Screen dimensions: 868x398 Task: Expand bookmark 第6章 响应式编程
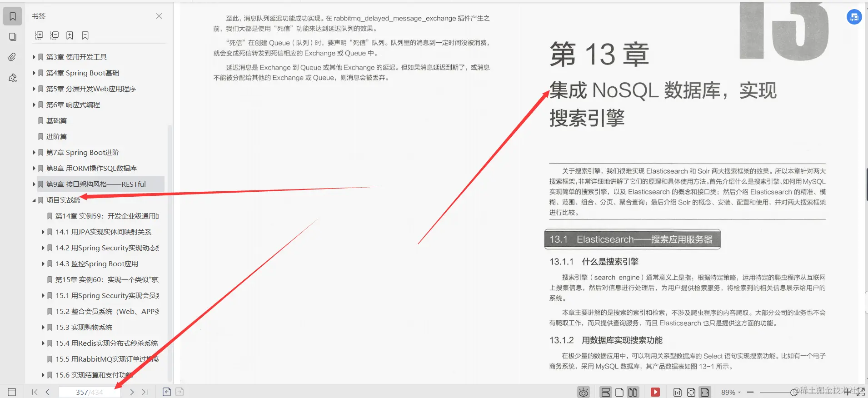pyautogui.click(x=34, y=104)
